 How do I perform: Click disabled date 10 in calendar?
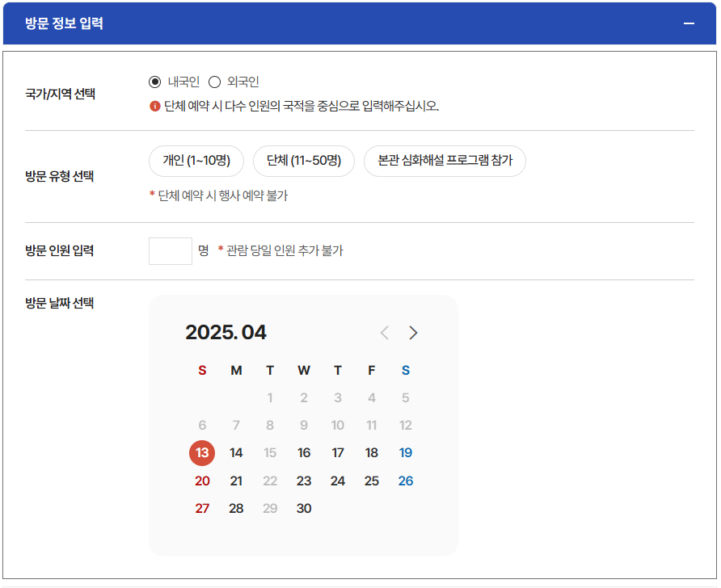tap(338, 426)
